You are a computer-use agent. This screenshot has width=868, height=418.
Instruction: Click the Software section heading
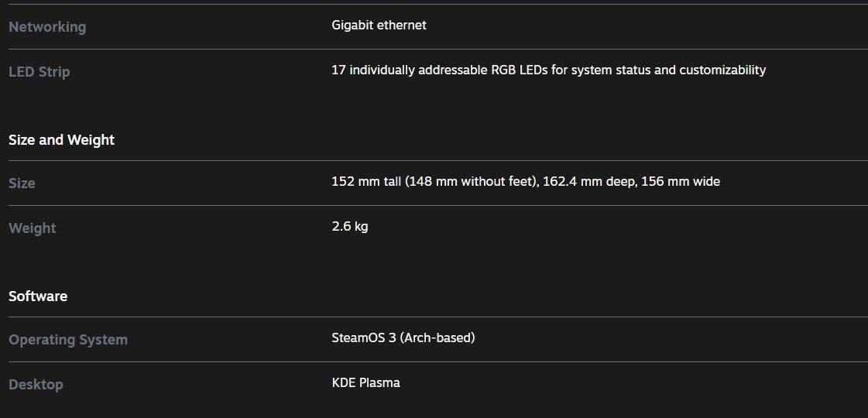pyautogui.click(x=38, y=296)
